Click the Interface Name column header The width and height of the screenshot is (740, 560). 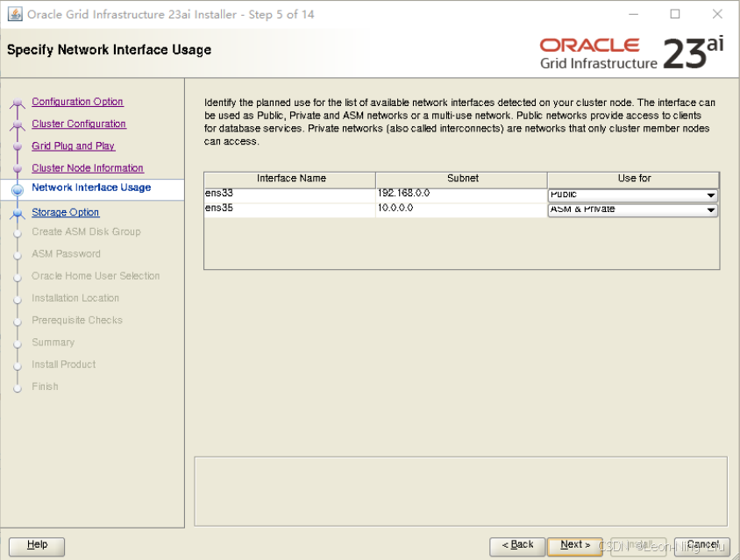[290, 180]
